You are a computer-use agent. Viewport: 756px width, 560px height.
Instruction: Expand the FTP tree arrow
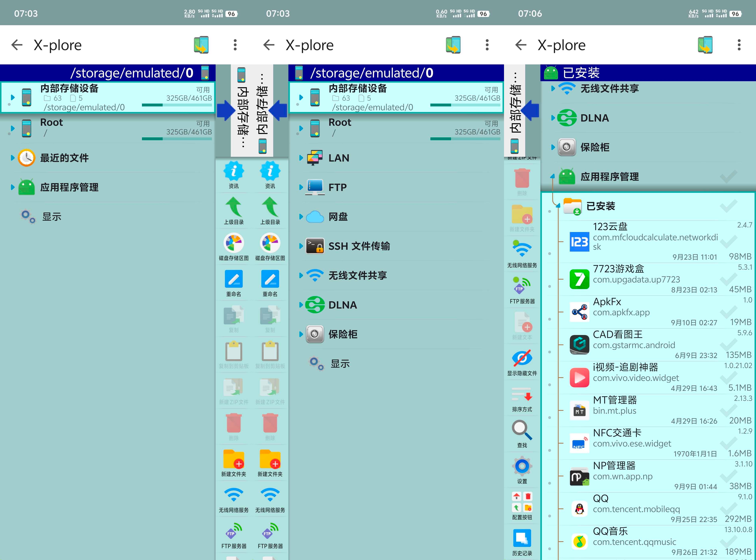point(301,187)
